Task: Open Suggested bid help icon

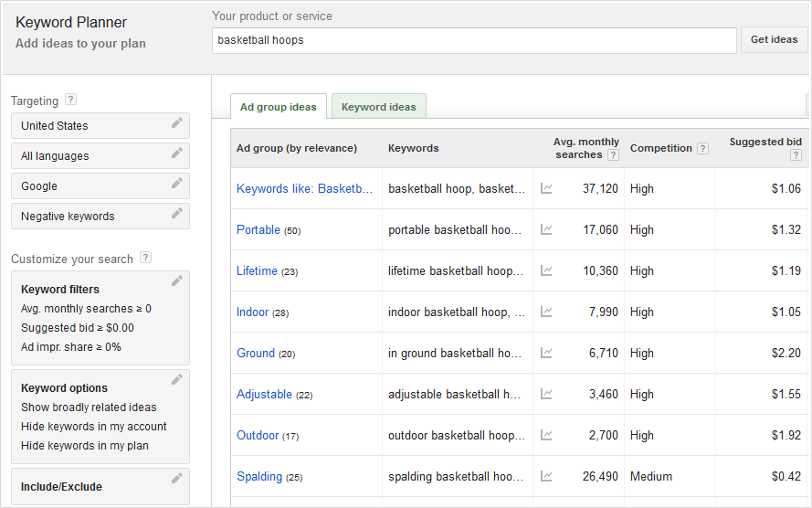Action: click(796, 154)
